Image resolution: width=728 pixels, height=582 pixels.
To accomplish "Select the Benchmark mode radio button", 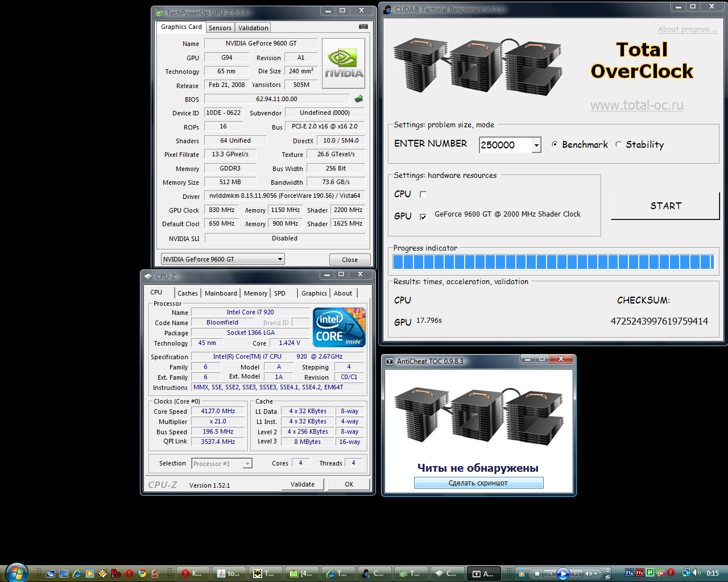I will [555, 144].
